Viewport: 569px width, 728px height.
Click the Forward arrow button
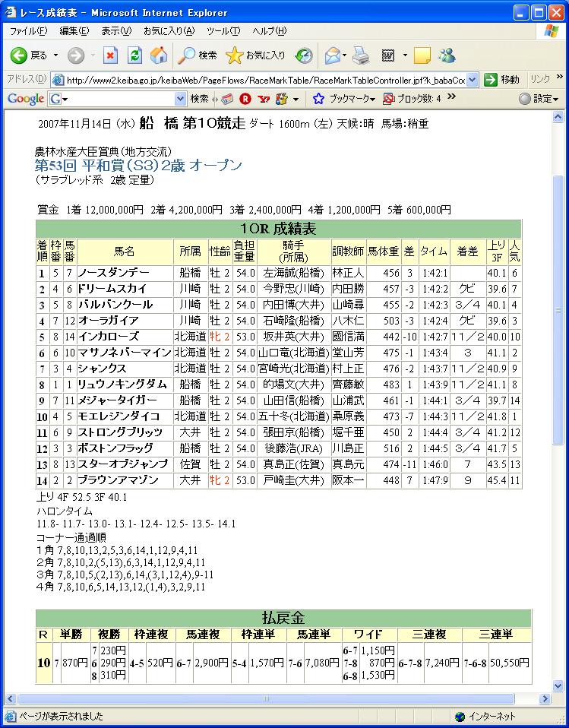76,55
